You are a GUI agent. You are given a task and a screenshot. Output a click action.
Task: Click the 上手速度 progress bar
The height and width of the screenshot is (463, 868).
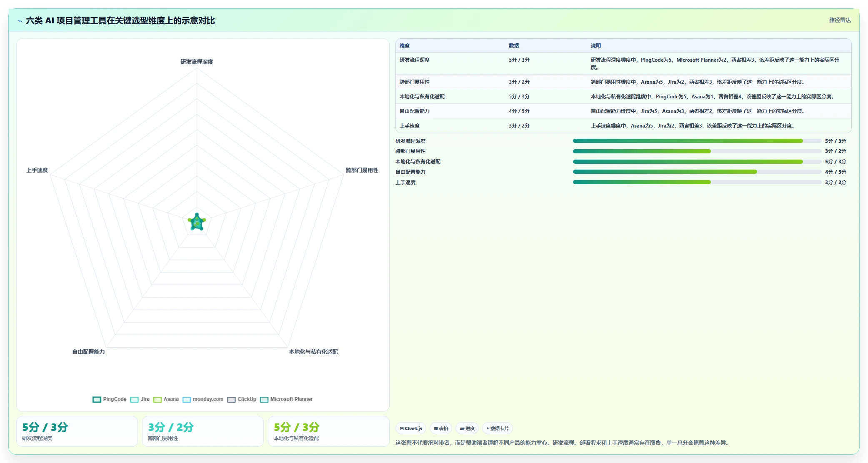click(697, 182)
